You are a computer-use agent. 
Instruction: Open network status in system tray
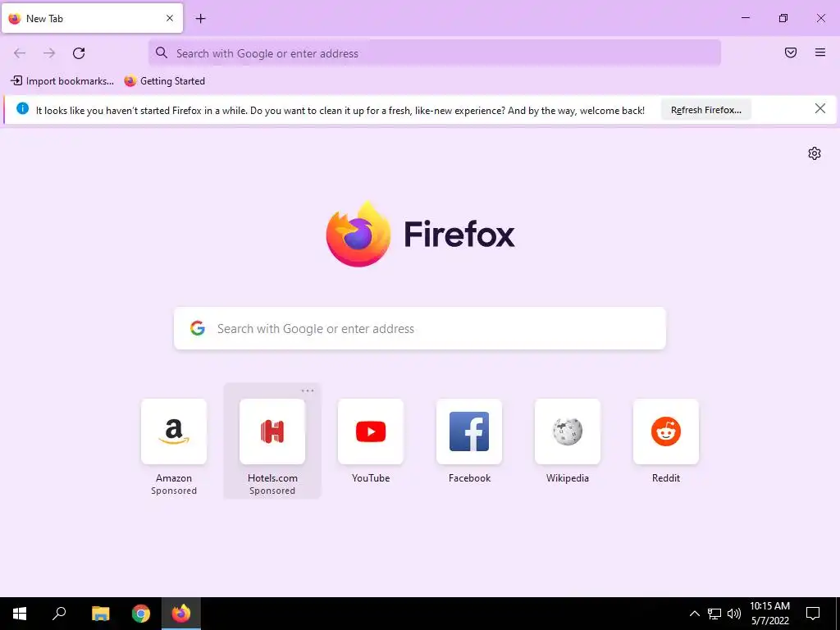[714, 614]
